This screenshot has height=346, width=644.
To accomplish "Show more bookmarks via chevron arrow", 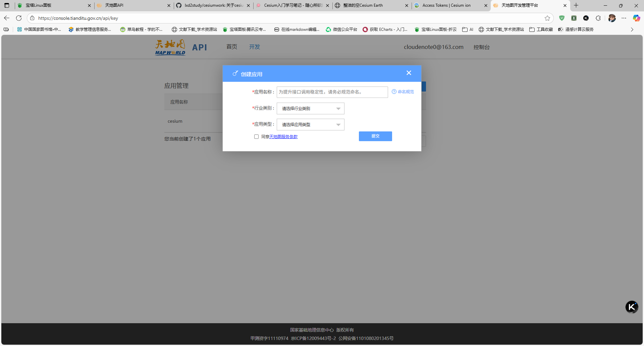I will 632,30.
